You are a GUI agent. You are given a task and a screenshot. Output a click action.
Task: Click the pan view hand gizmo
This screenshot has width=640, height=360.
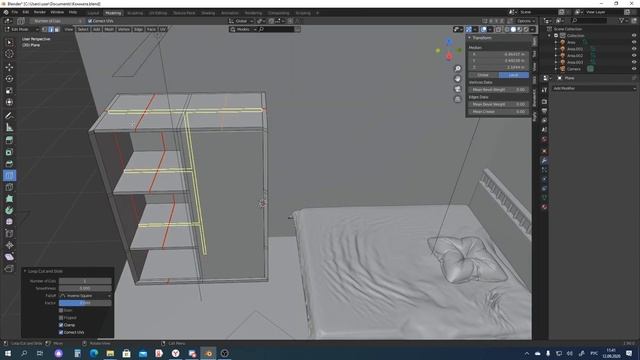[458, 79]
